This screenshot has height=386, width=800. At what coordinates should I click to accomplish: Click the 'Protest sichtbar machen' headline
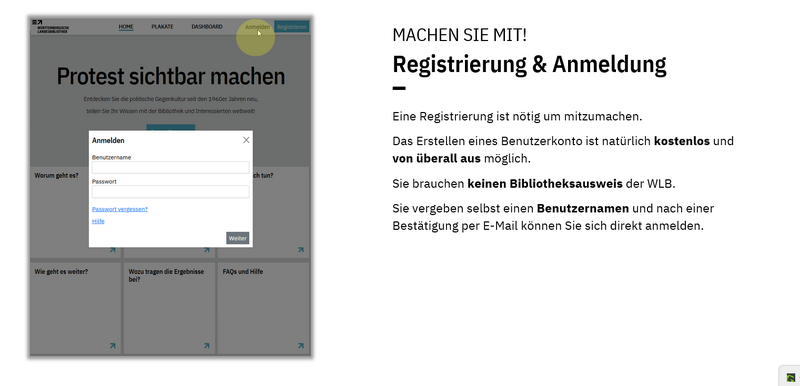pos(170,76)
